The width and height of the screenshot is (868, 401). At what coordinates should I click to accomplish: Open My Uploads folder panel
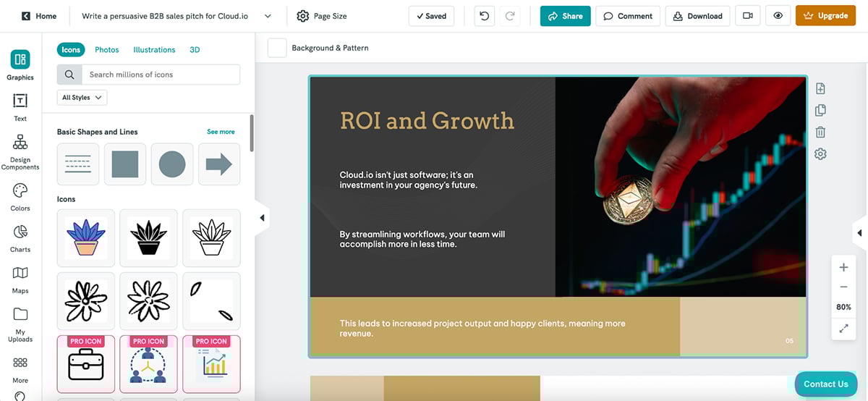[x=20, y=324]
